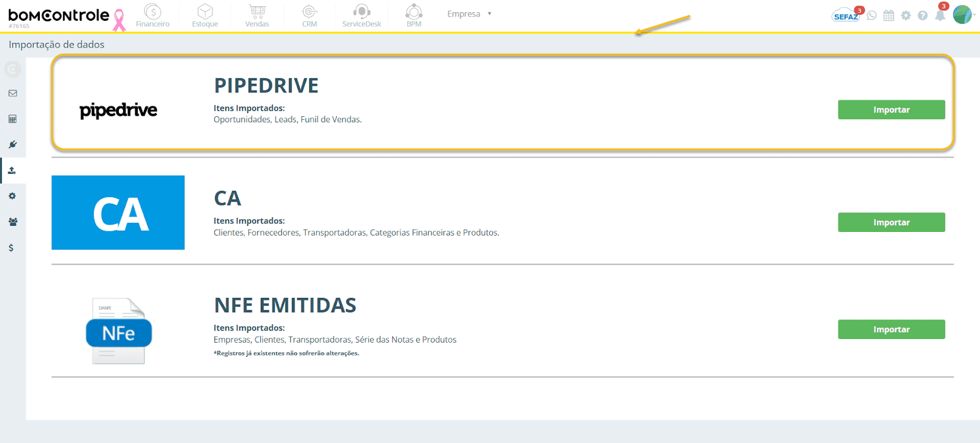Click the users group icon in sidebar
980x443 pixels.
pos(13,222)
